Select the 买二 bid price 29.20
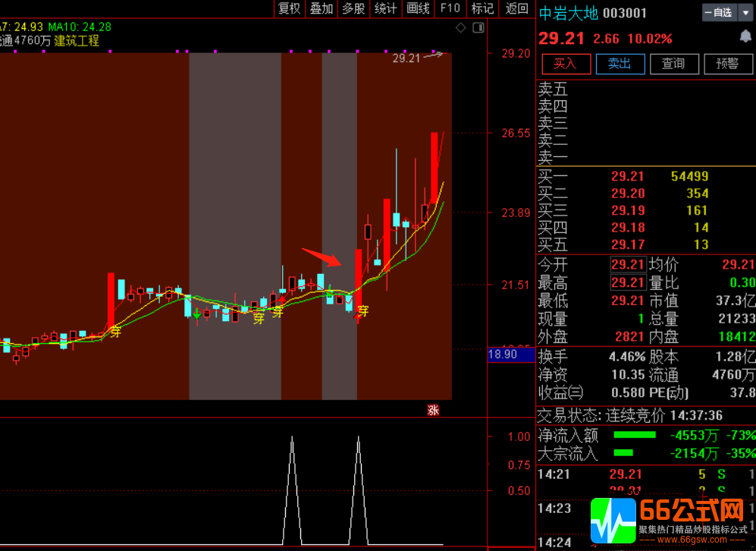This screenshot has height=551, width=756. point(628,194)
